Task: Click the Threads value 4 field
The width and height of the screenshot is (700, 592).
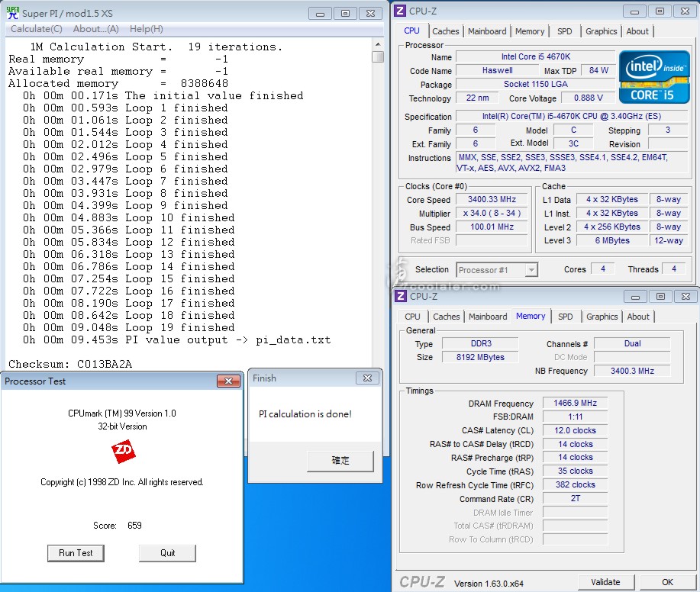Action: [x=674, y=269]
